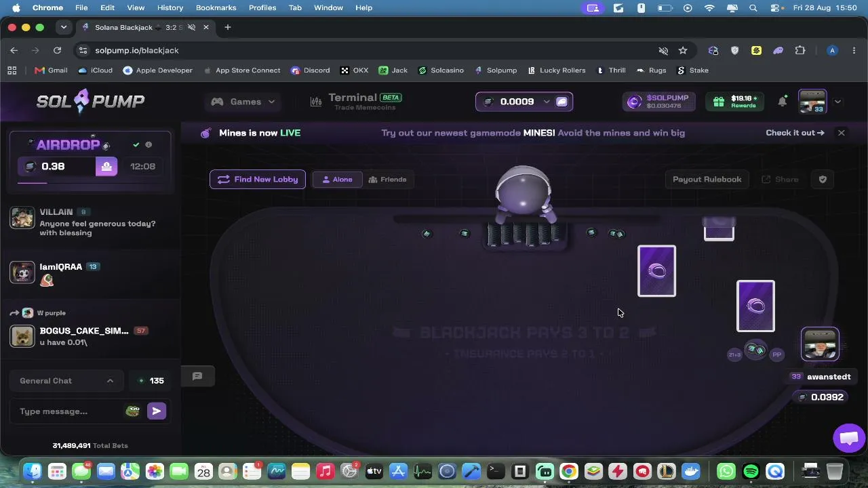
Task: Focus the Type message chat input
Action: point(68,411)
